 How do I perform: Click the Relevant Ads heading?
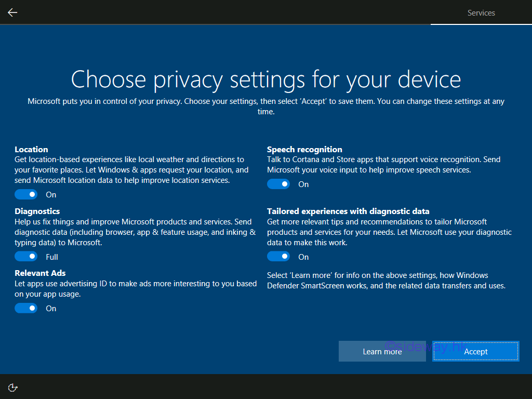(40, 273)
